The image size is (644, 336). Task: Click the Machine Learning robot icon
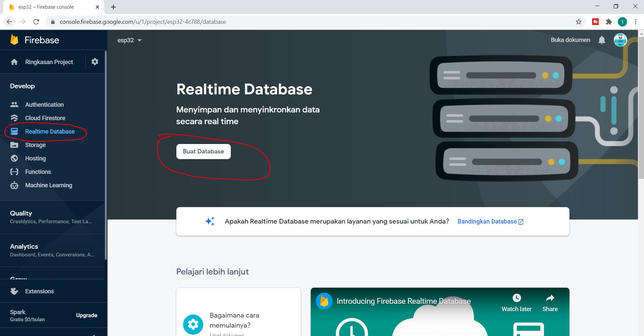click(x=14, y=185)
